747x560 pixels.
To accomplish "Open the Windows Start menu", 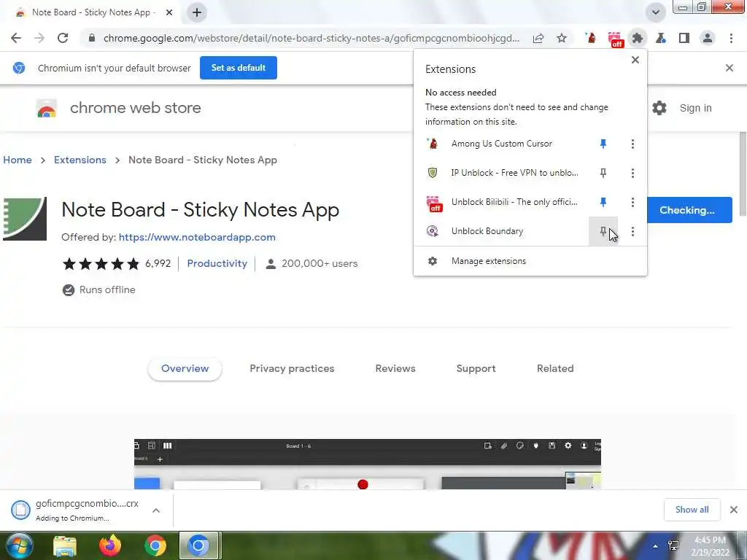I will pyautogui.click(x=18, y=545).
